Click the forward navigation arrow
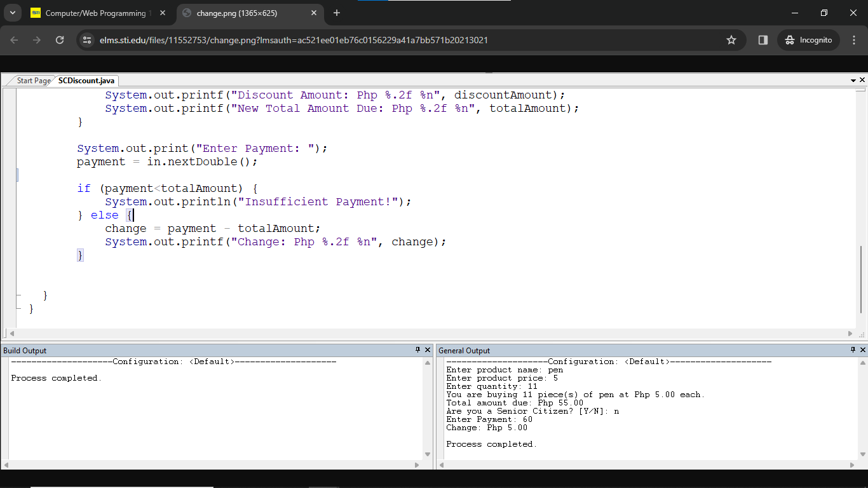Image resolution: width=868 pixels, height=488 pixels. [x=37, y=40]
